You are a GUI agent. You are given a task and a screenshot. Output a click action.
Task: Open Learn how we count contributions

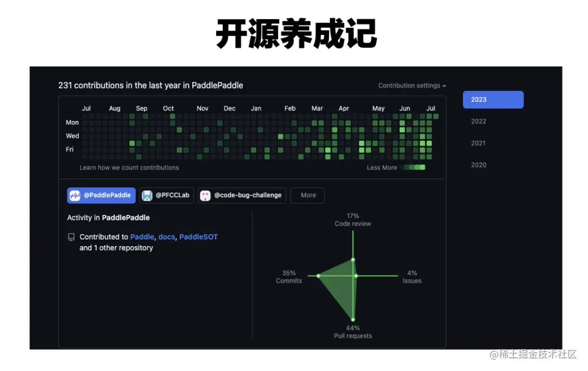pyautogui.click(x=129, y=167)
